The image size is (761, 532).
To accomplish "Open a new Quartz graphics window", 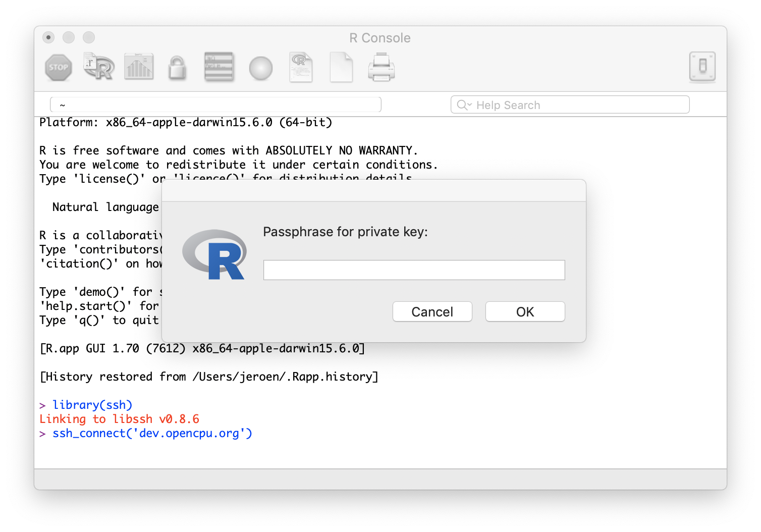I will pyautogui.click(x=139, y=68).
